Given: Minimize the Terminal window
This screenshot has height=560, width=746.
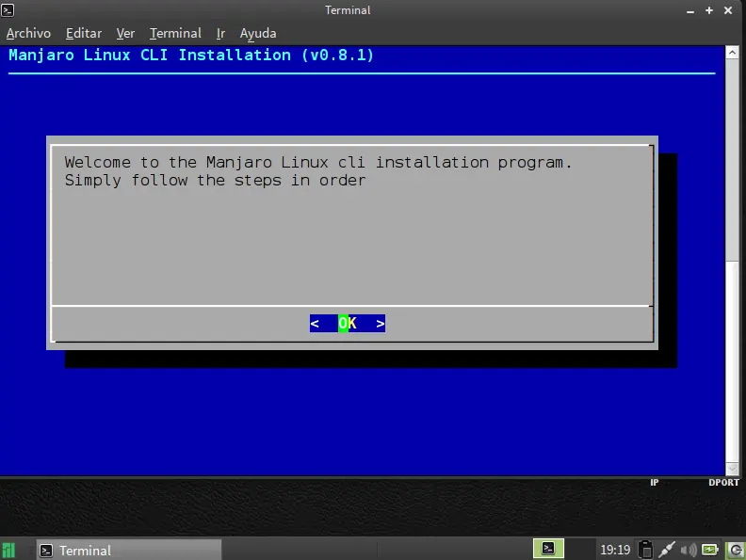Looking at the screenshot, I should pyautogui.click(x=690, y=10).
